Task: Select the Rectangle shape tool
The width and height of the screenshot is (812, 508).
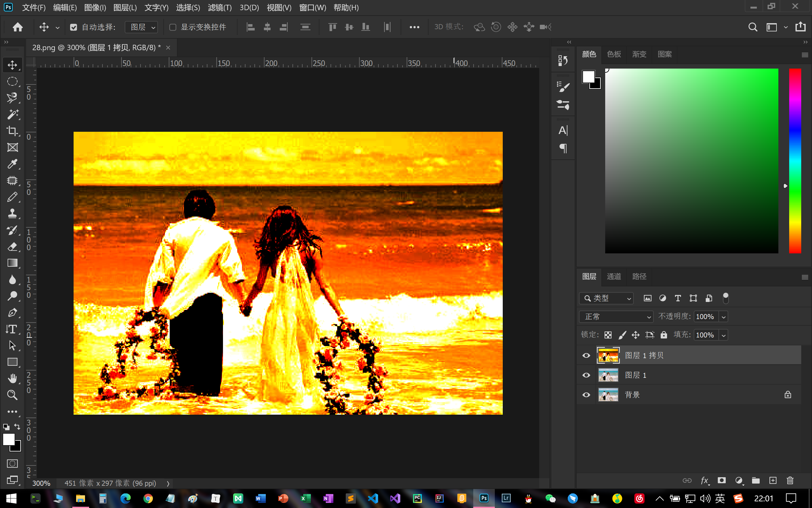Action: [x=12, y=362]
